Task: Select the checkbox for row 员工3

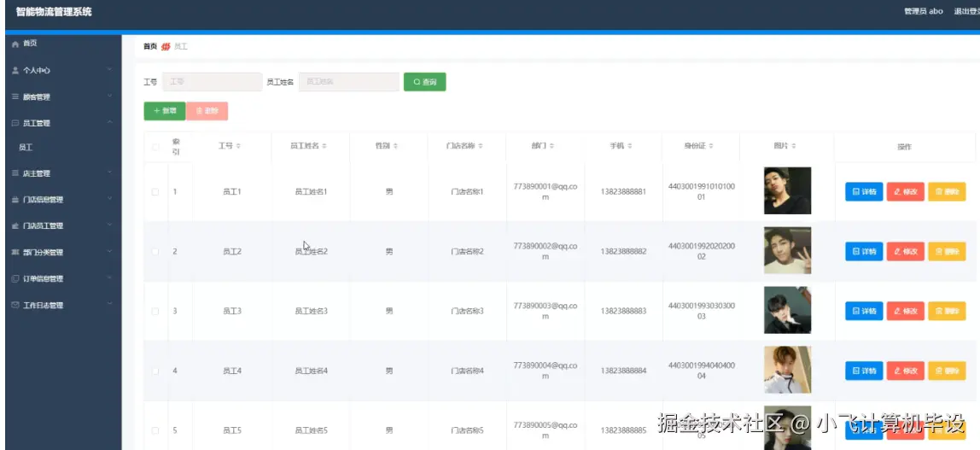Action: point(155,312)
